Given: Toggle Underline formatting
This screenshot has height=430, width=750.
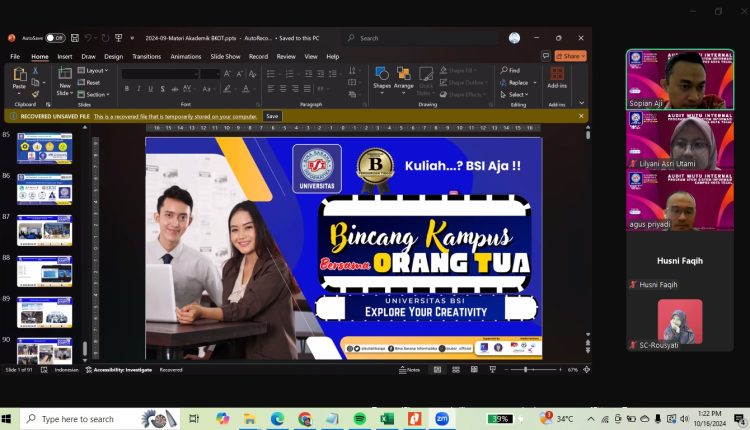Looking at the screenshot, I should coord(151,88).
